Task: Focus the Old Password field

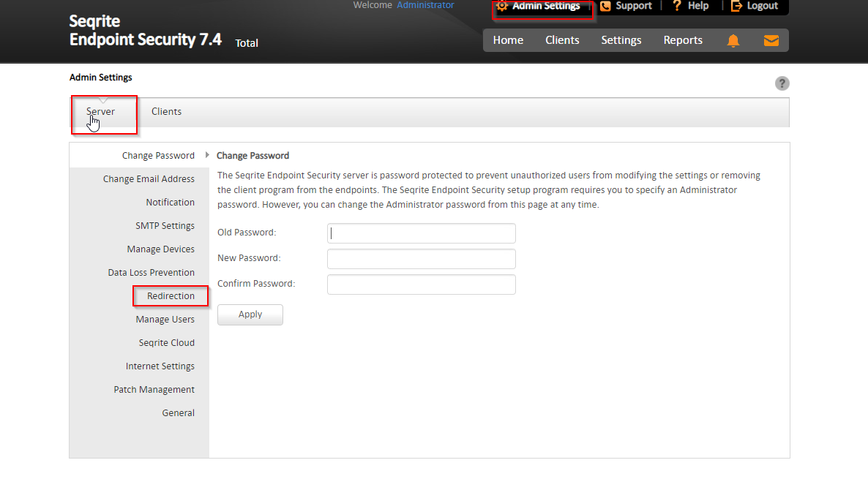Action: pos(422,233)
